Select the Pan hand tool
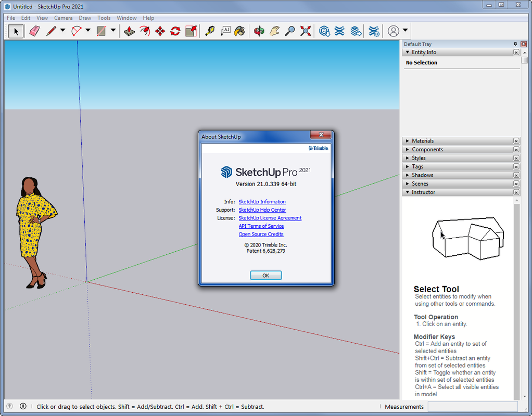The image size is (532, 416). pyautogui.click(x=274, y=31)
